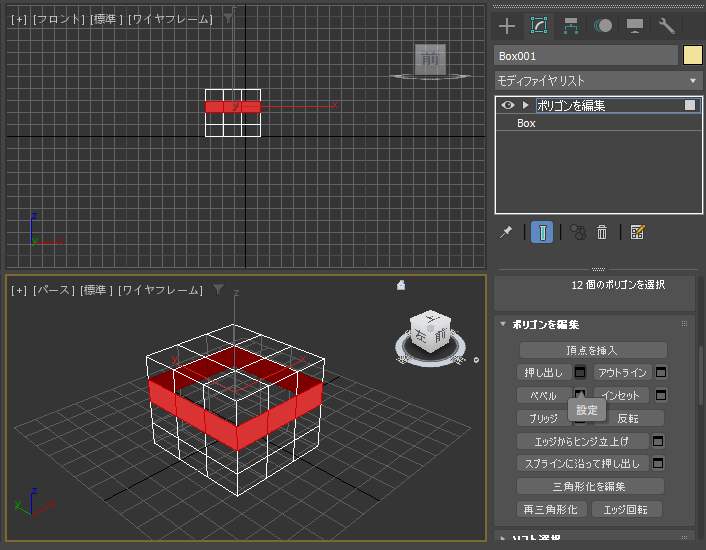Click perspective viewport [+] menu label
The image size is (706, 550).
coord(19,290)
